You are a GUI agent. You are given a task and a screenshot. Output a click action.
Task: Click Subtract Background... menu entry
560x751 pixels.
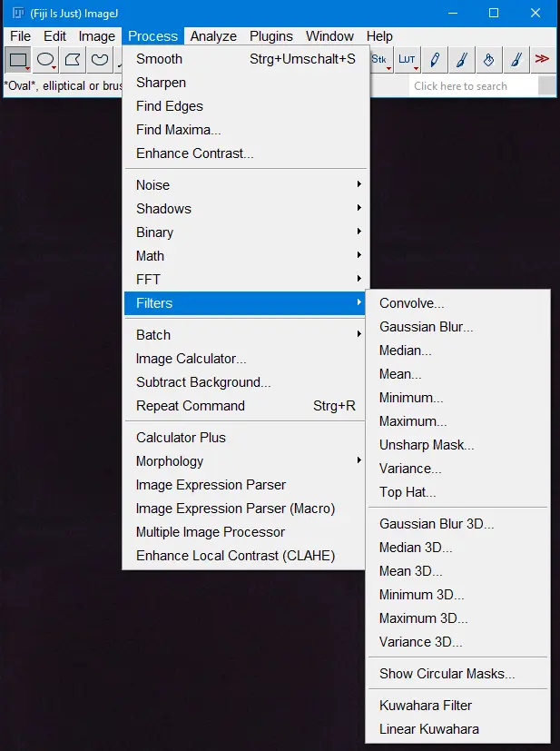click(203, 382)
